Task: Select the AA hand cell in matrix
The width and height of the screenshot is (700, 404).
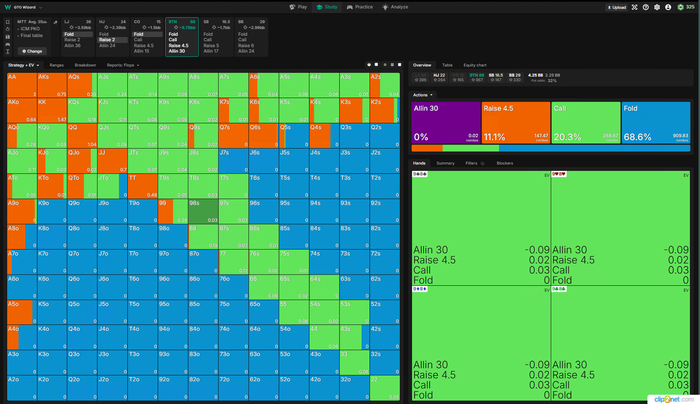Action: [x=21, y=84]
